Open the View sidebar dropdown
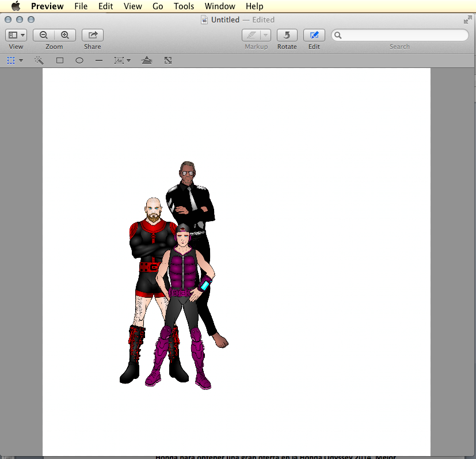Image resolution: width=476 pixels, height=459 pixels. (x=16, y=35)
